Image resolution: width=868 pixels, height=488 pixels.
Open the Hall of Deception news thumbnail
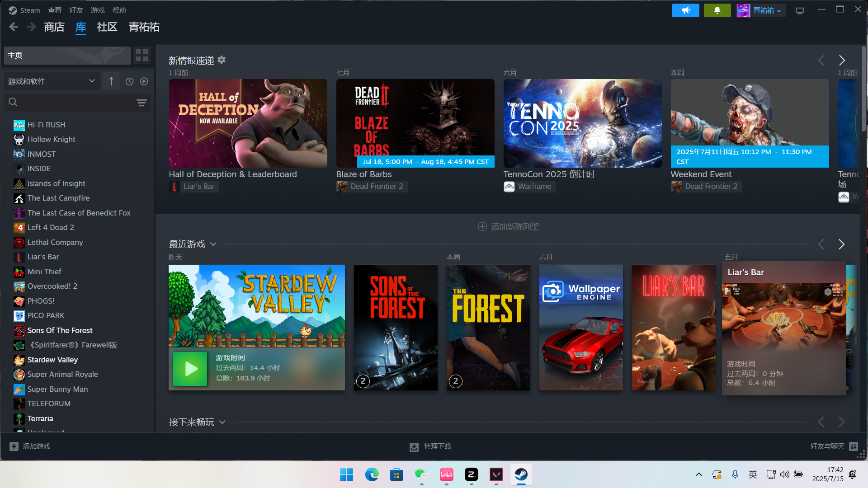[x=248, y=123]
